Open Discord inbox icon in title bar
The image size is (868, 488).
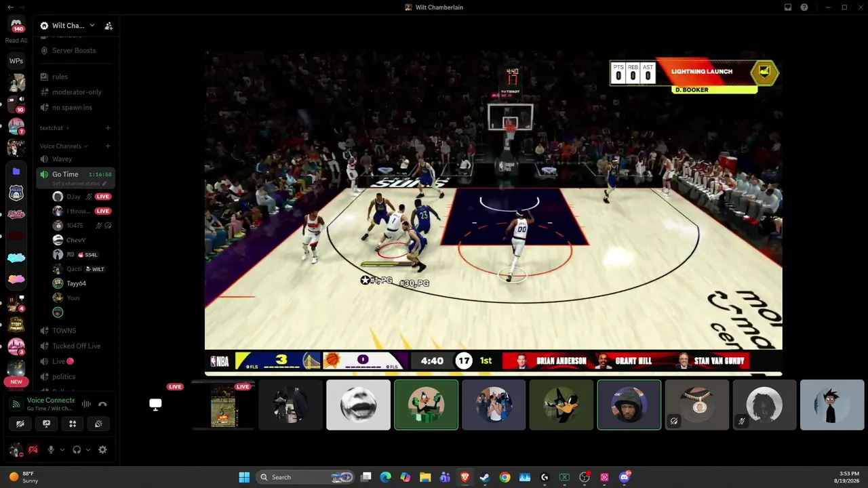pyautogui.click(x=788, y=7)
